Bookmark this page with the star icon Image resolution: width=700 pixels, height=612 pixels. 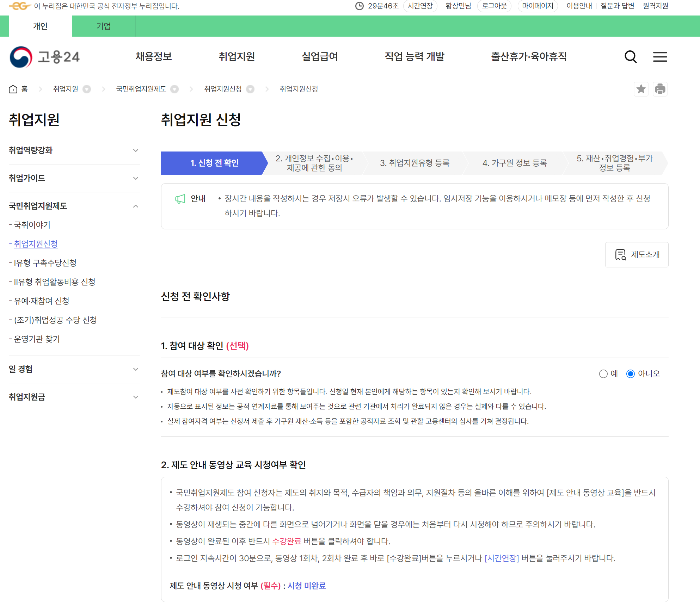pyautogui.click(x=641, y=89)
